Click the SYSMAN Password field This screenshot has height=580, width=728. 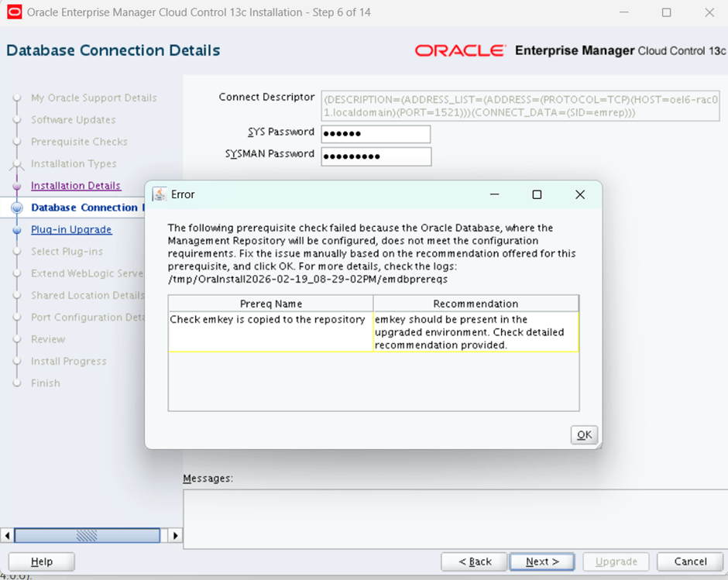[x=375, y=156]
